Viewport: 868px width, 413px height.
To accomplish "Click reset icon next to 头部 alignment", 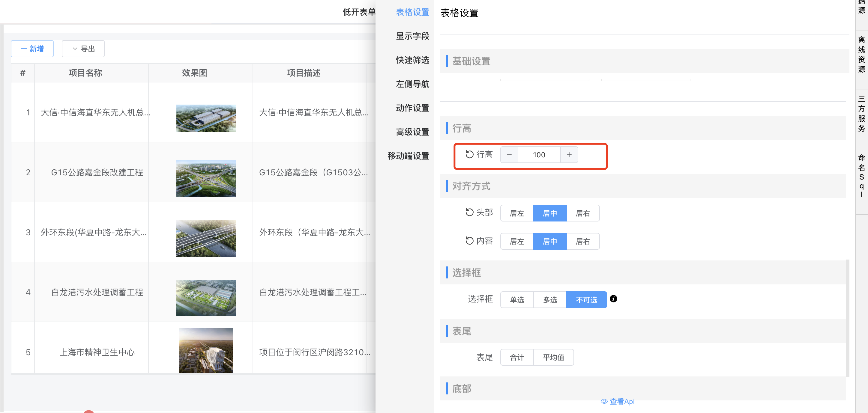I will point(469,212).
